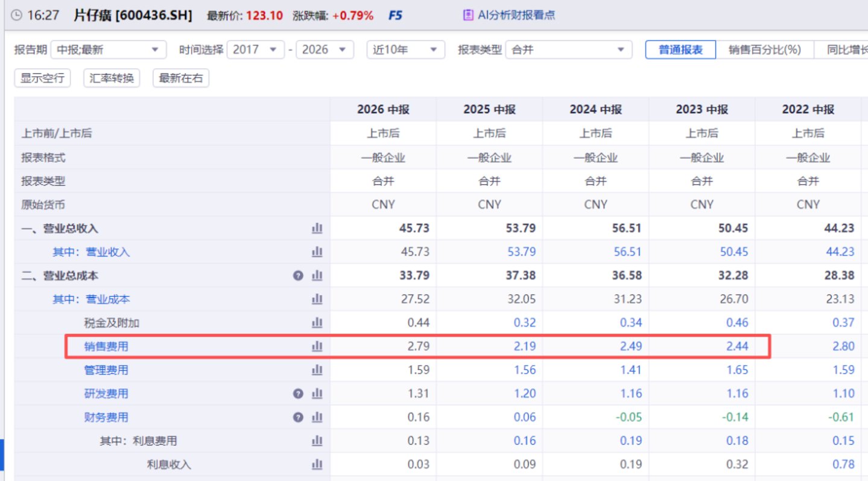Open the start year 2017 dropdown
Viewport: 868px width, 481px height.
[256, 49]
